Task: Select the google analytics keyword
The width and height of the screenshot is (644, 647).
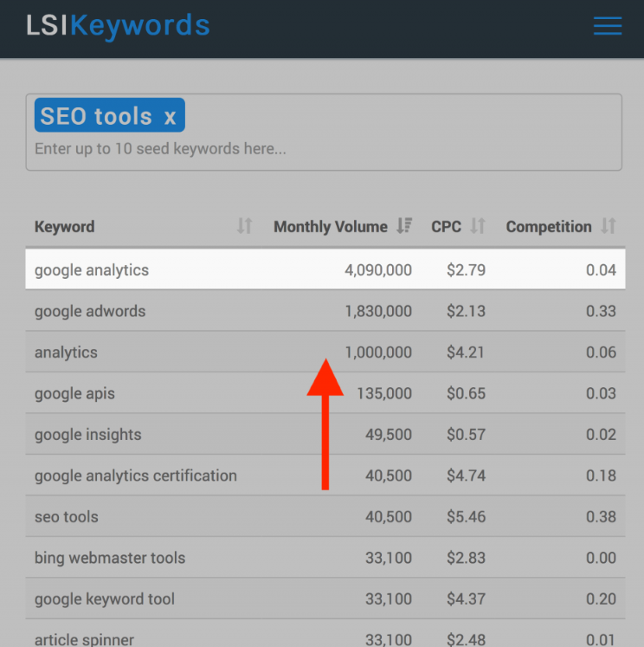Action: [92, 270]
